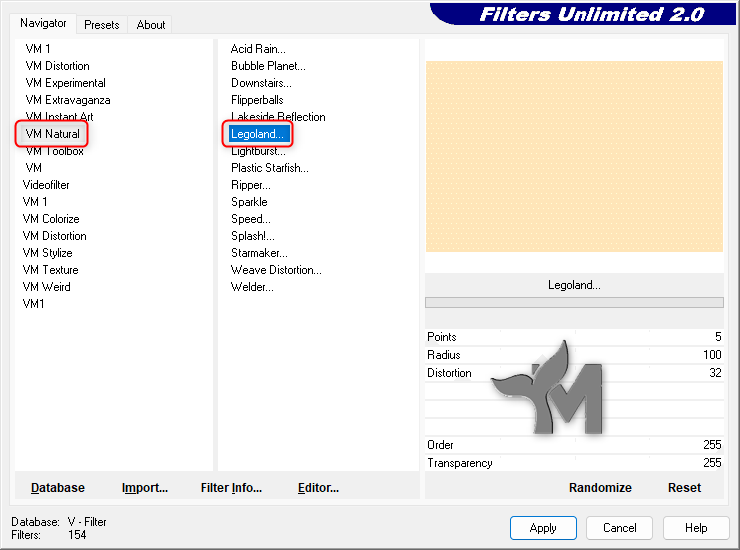Apply the Legoland filter
The image size is (740, 550).
pyautogui.click(x=543, y=528)
